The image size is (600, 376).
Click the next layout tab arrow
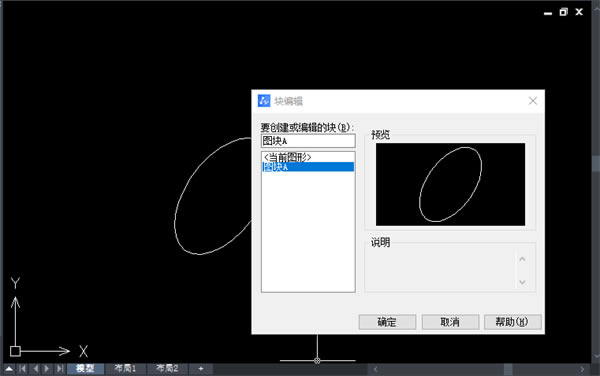(47, 369)
